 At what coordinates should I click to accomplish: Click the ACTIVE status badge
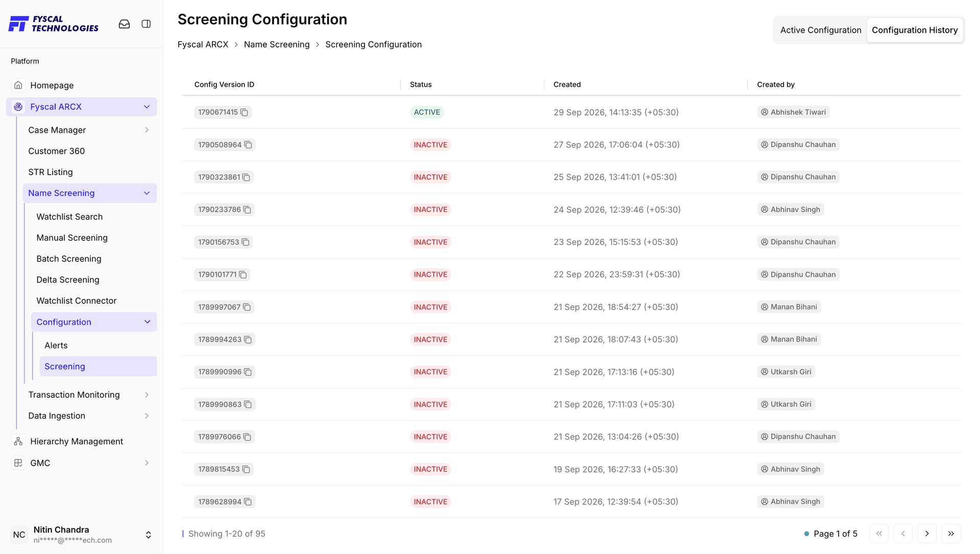(427, 112)
